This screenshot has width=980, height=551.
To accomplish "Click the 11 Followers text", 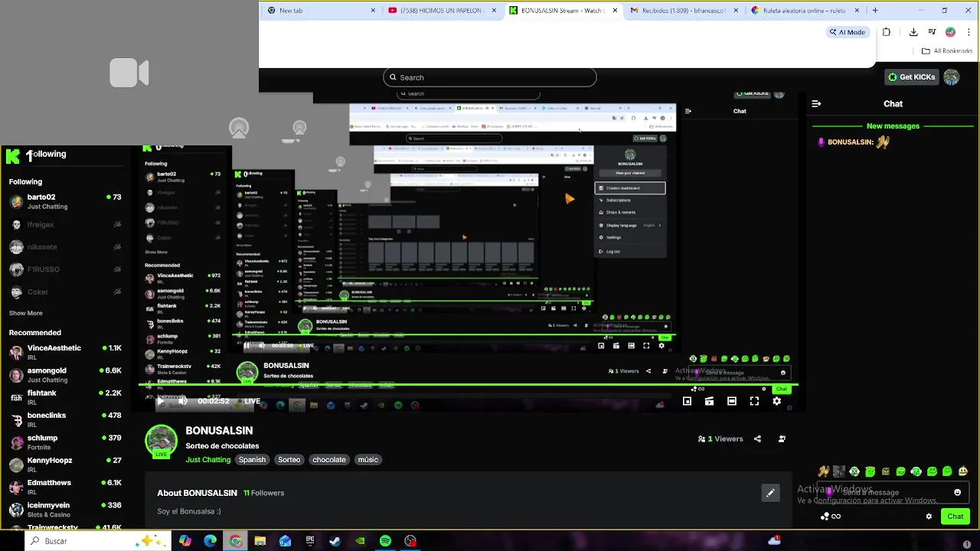I will [263, 494].
